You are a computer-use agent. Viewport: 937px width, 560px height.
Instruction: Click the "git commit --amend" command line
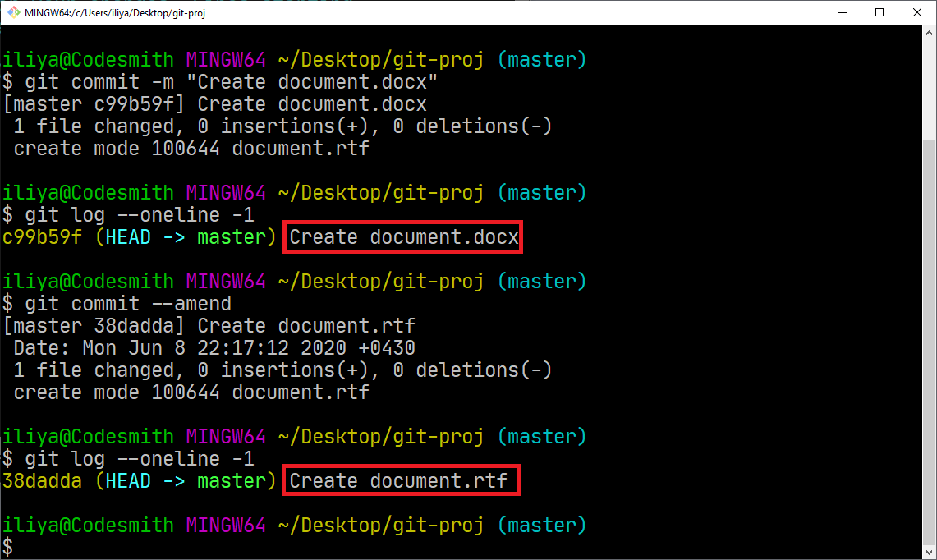tap(128, 304)
